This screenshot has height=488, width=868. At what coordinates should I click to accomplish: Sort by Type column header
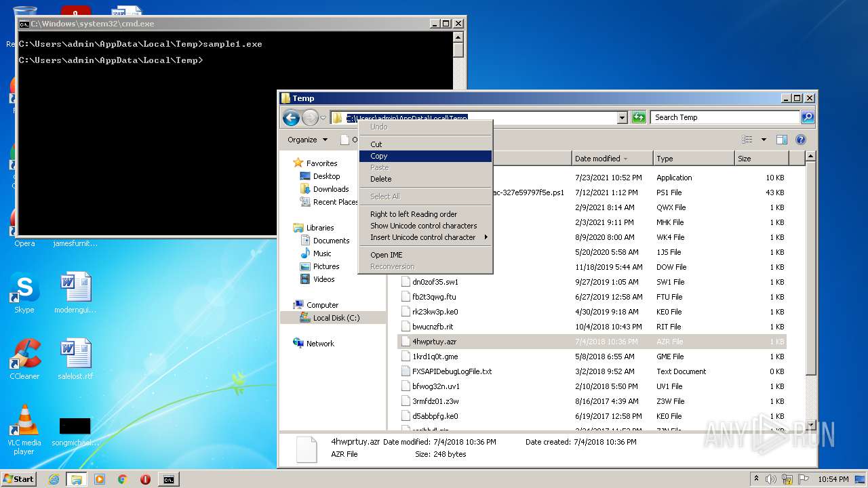pyautogui.click(x=694, y=159)
